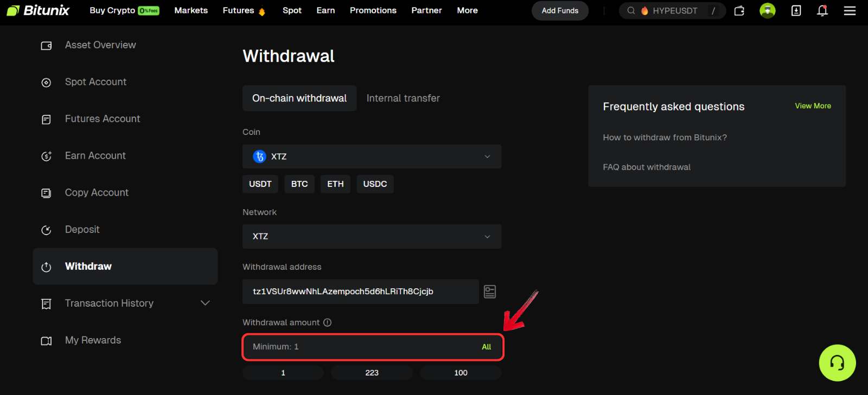Click the download app icon
Screen dimensions: 868x395
(x=796, y=10)
